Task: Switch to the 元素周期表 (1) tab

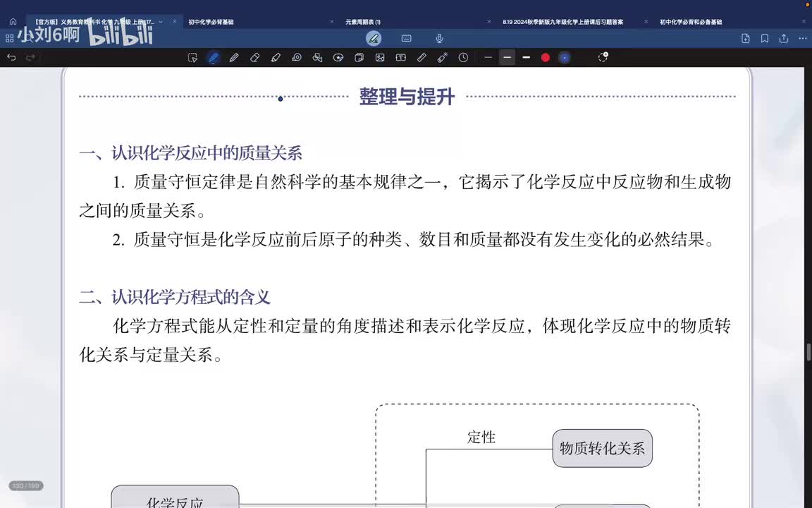Action: [x=363, y=22]
